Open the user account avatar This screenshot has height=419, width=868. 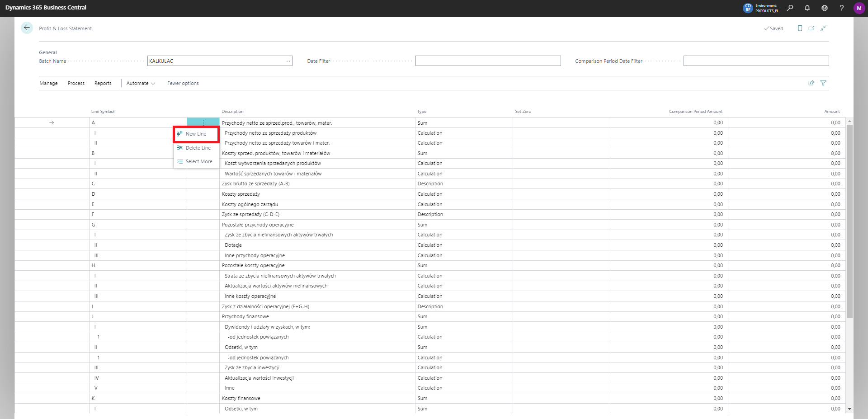[x=859, y=8]
